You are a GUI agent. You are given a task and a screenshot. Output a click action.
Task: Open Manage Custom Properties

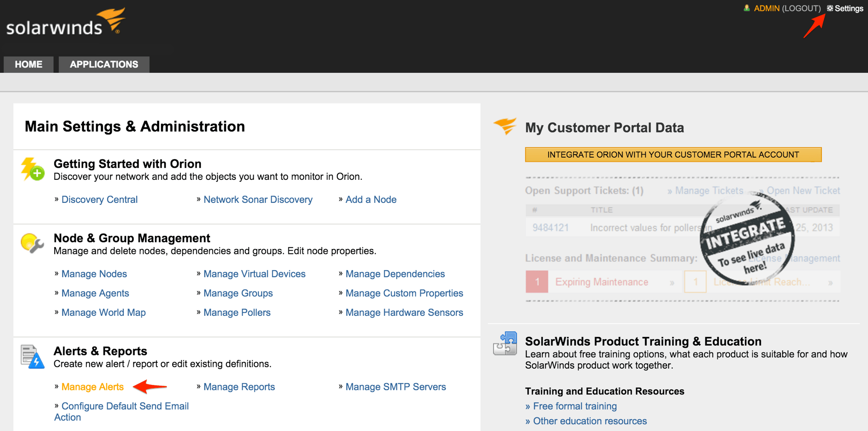[x=404, y=293]
